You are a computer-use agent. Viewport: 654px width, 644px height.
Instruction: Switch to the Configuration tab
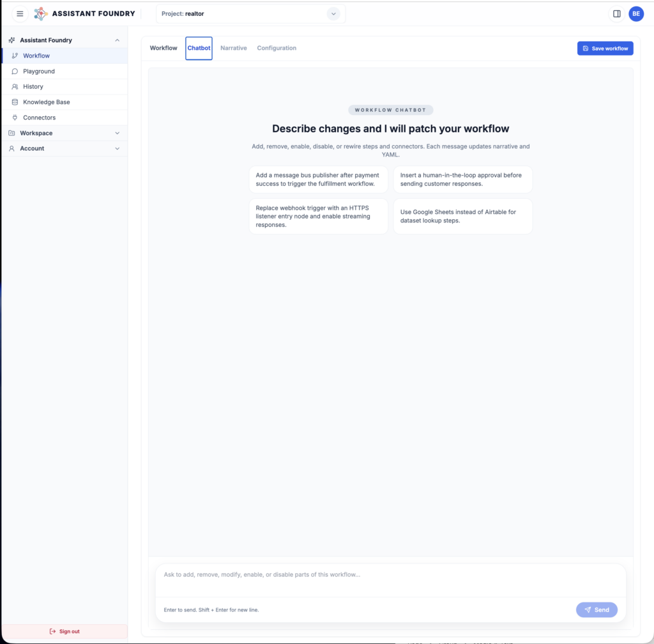point(277,48)
